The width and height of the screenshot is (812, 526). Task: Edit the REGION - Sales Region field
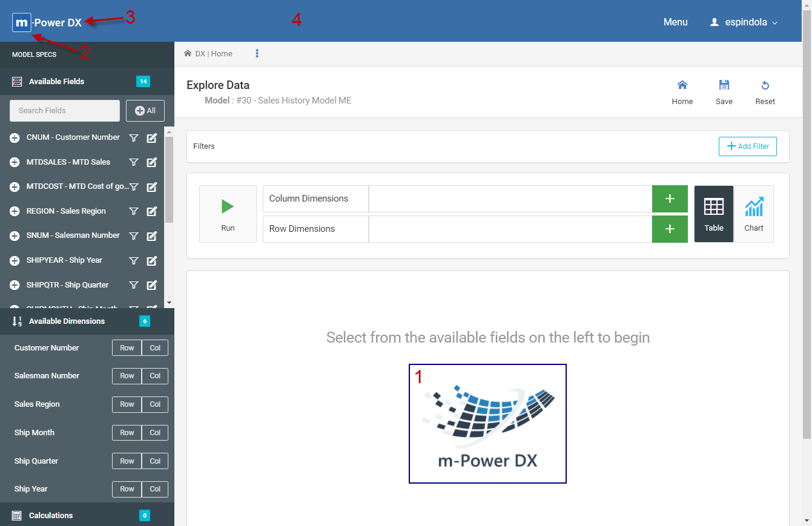point(152,211)
